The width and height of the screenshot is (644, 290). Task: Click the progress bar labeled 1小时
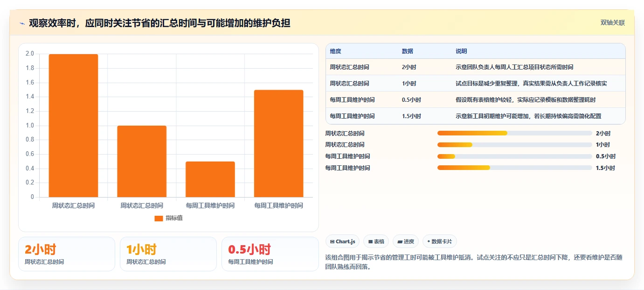coord(515,145)
